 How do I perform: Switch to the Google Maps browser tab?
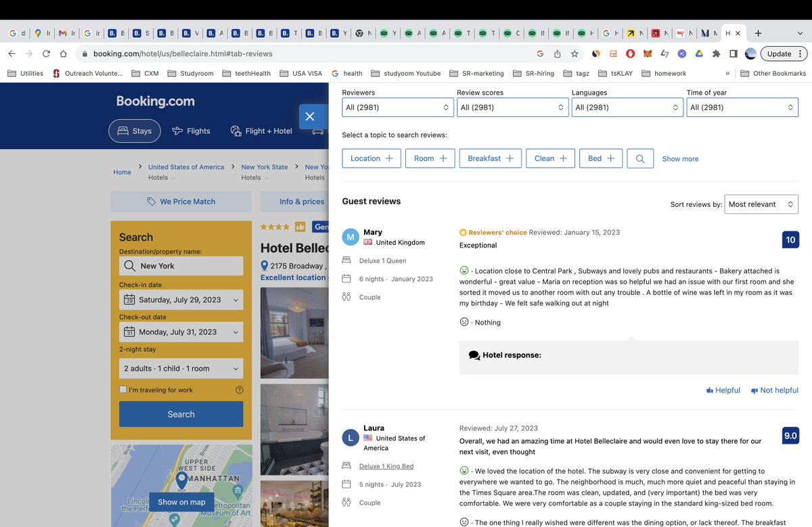(41, 33)
